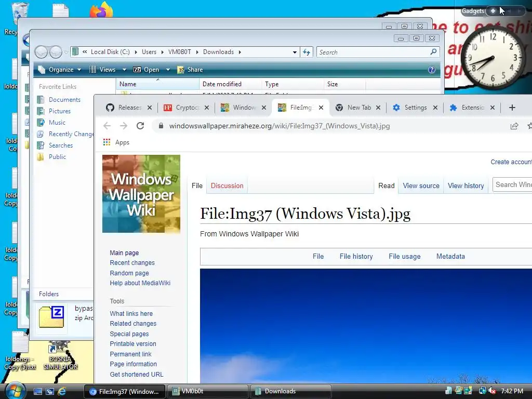This screenshot has height=399, width=532.
Task: Open Switch between windows quick launch icon
Action: 49,391
